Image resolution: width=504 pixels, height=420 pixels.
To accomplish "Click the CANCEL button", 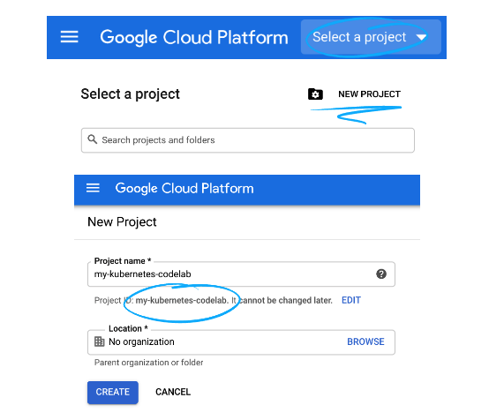I will pyautogui.click(x=173, y=392).
